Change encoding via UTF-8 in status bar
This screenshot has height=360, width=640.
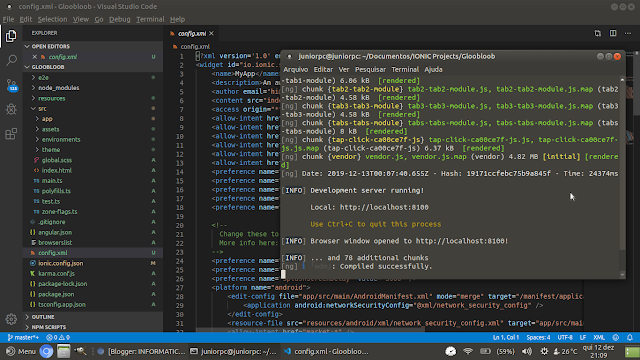point(565,338)
